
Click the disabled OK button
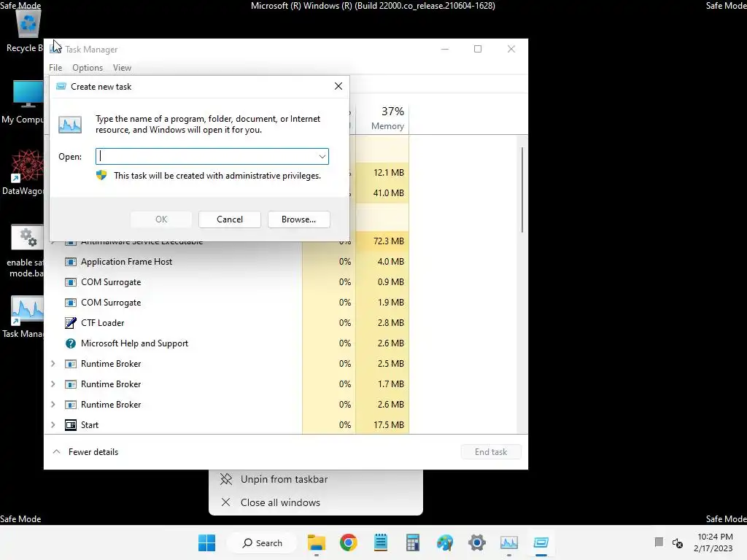161,219
